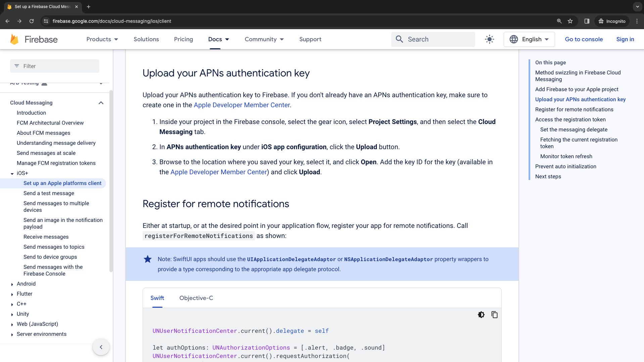
Task: Expand the Unity tree node
Action: 12,314
